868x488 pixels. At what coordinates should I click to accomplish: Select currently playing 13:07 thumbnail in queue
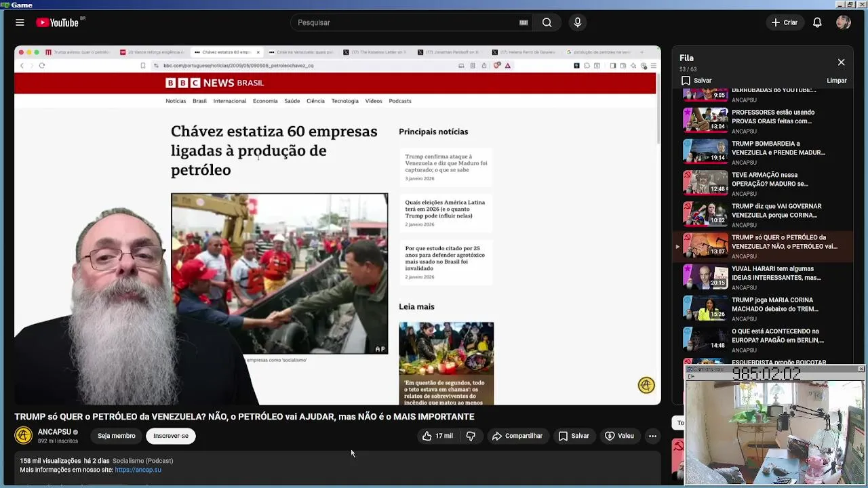pyautogui.click(x=705, y=244)
